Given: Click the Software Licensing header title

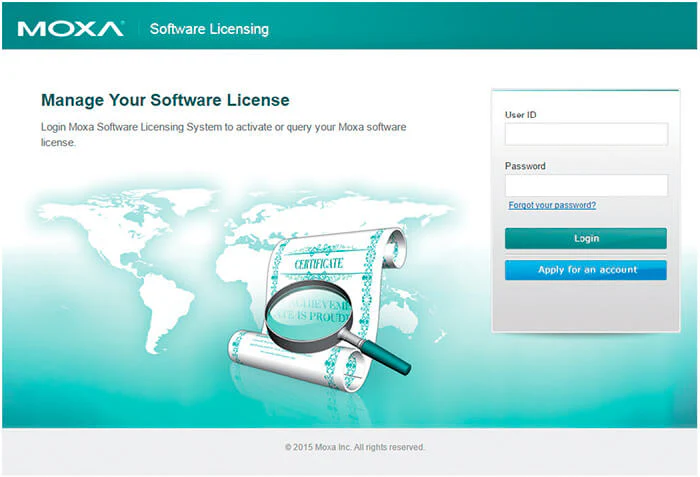Looking at the screenshot, I should (x=209, y=29).
